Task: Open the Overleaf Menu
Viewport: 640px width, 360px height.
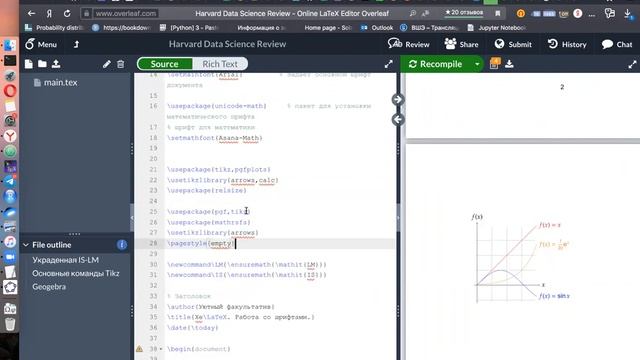Action: click(x=41, y=44)
